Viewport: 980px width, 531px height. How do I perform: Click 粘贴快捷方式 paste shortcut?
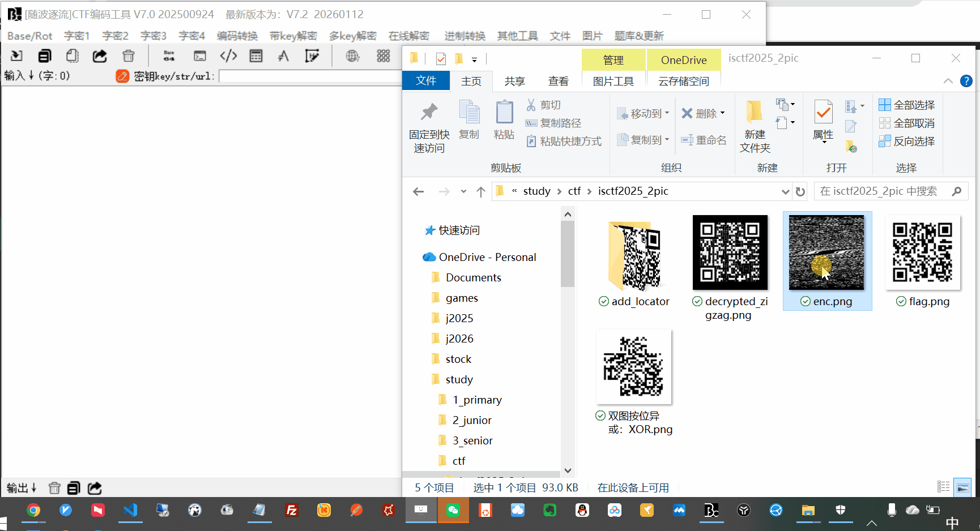click(564, 141)
